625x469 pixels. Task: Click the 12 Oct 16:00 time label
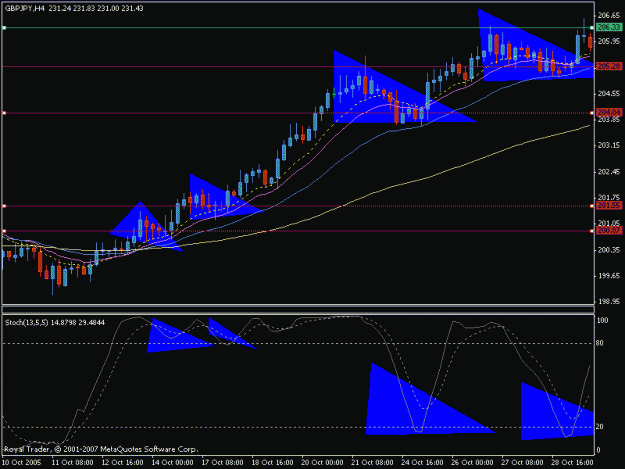[122, 462]
